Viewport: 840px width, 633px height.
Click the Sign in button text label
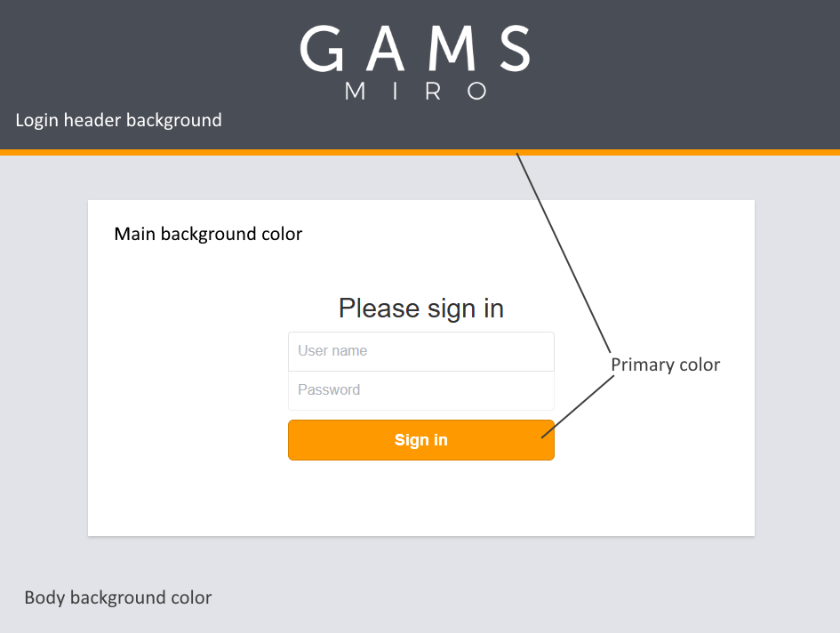pyautogui.click(x=420, y=439)
